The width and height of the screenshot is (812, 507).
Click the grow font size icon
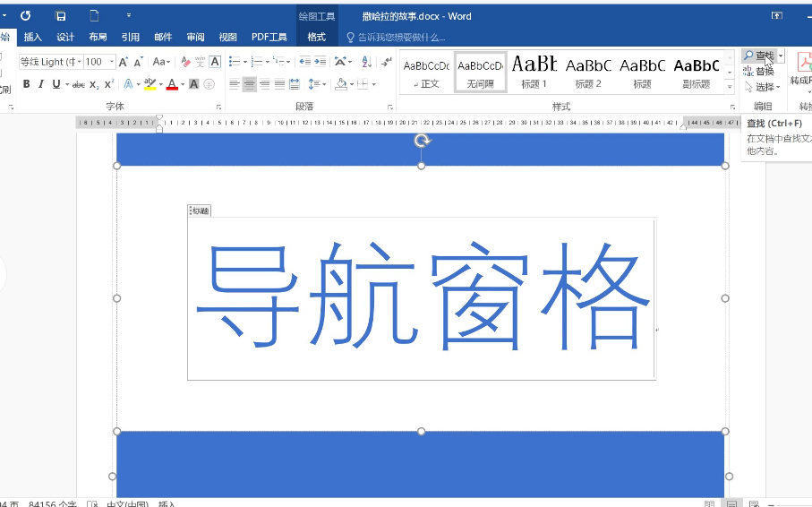pyautogui.click(x=124, y=62)
